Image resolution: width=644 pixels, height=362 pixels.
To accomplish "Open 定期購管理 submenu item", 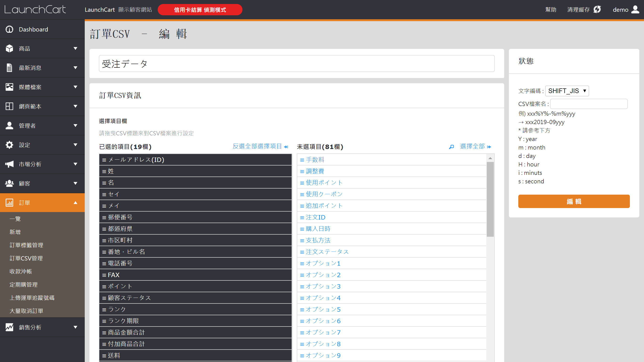I will [24, 285].
